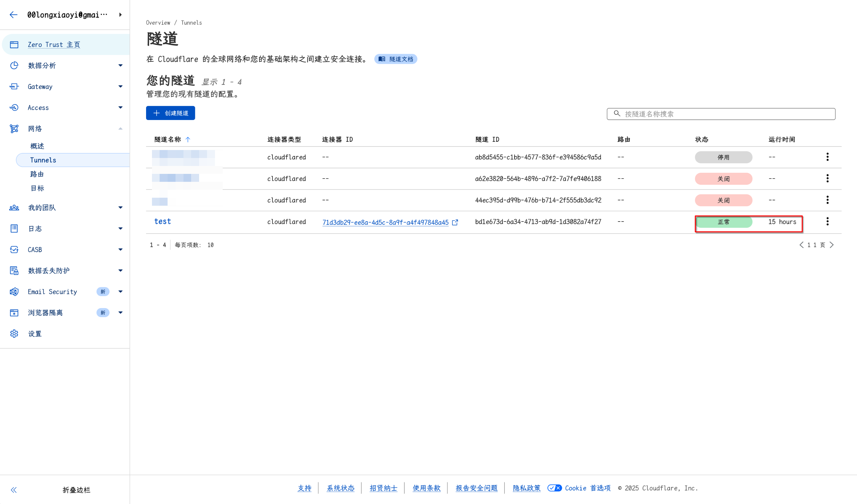Click the 按隧道名称搜索 search field

721,114
